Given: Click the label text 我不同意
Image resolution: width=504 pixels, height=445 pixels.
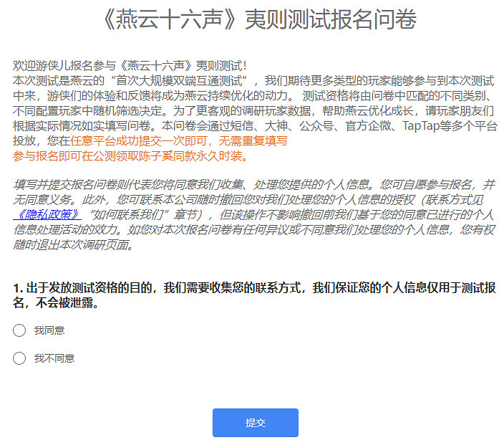Looking at the screenshot, I should coord(54,358).
